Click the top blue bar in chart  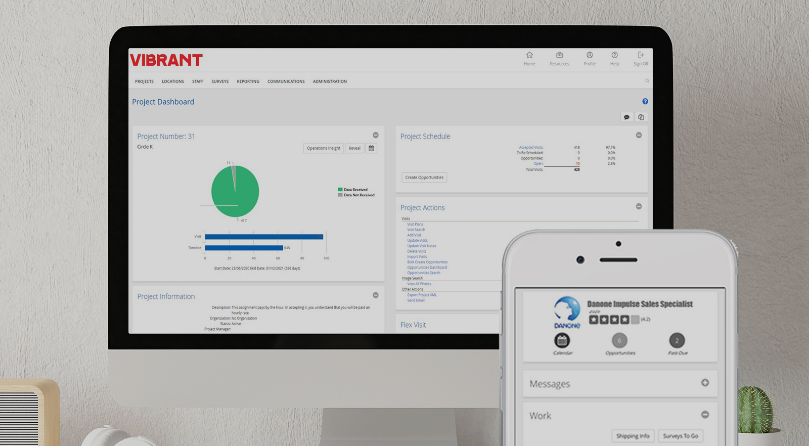(264, 236)
